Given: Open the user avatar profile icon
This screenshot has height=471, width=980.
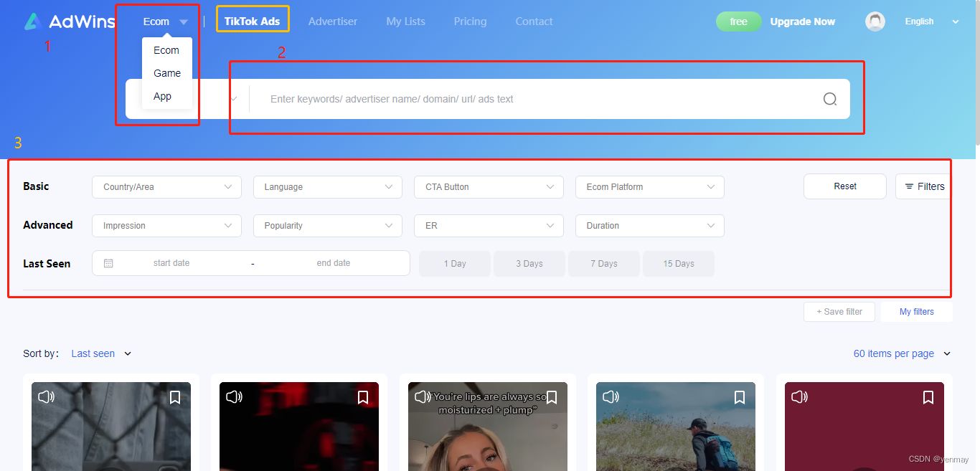Looking at the screenshot, I should click(x=875, y=22).
